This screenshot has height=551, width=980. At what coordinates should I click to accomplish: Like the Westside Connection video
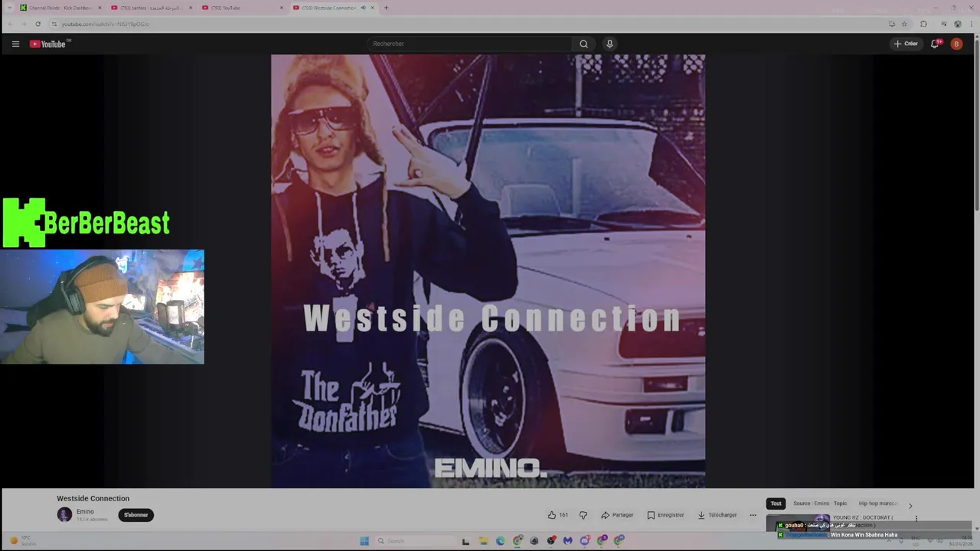(x=557, y=515)
